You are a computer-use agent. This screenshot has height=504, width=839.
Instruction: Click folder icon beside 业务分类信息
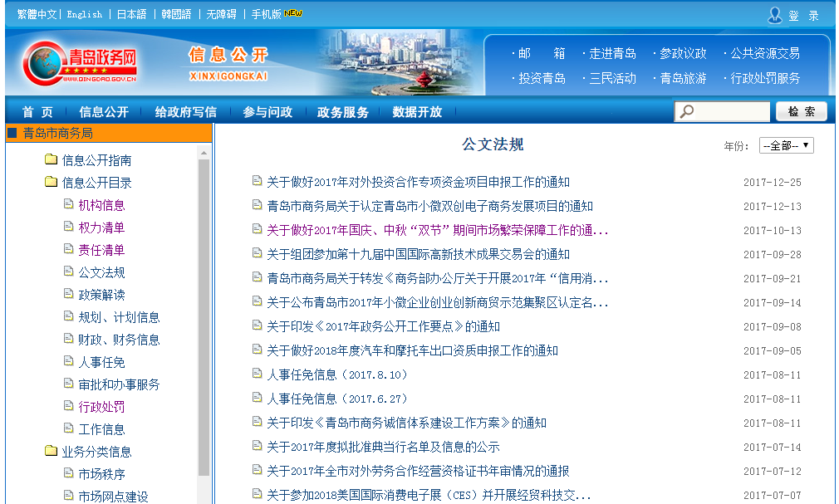[x=51, y=452]
